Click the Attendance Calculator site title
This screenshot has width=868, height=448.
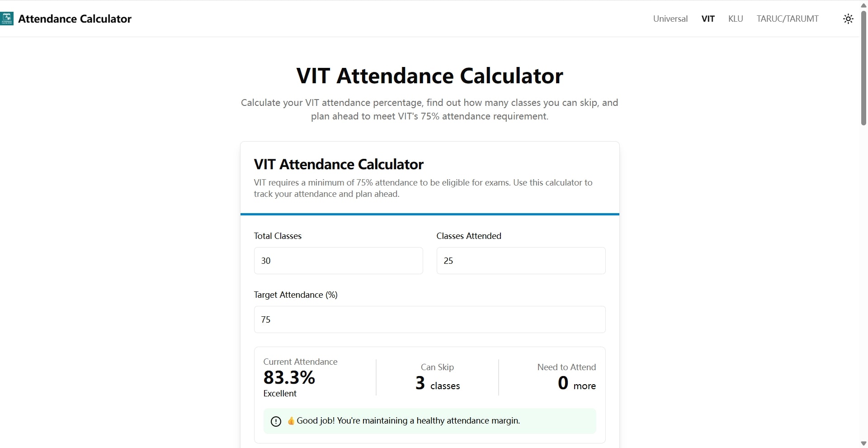pyautogui.click(x=75, y=19)
